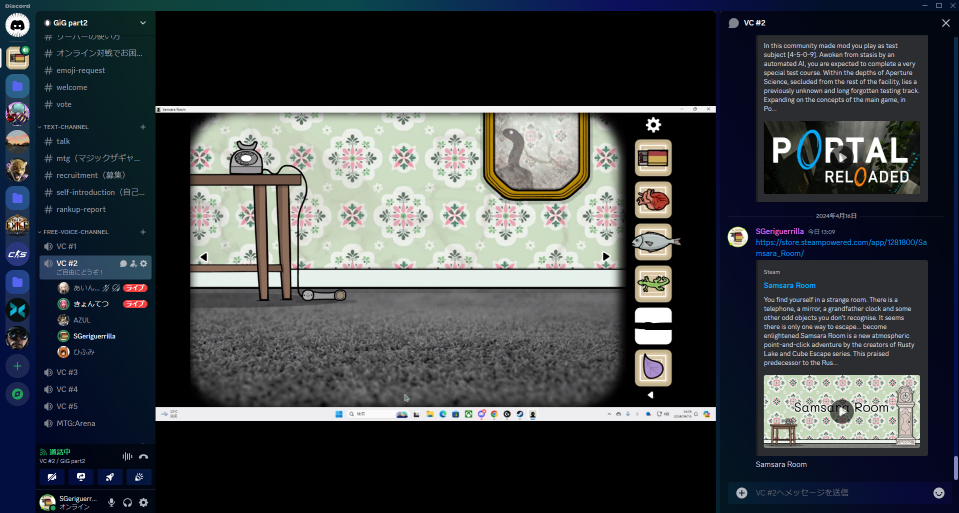Select the white blank inventory item

[x=653, y=326]
